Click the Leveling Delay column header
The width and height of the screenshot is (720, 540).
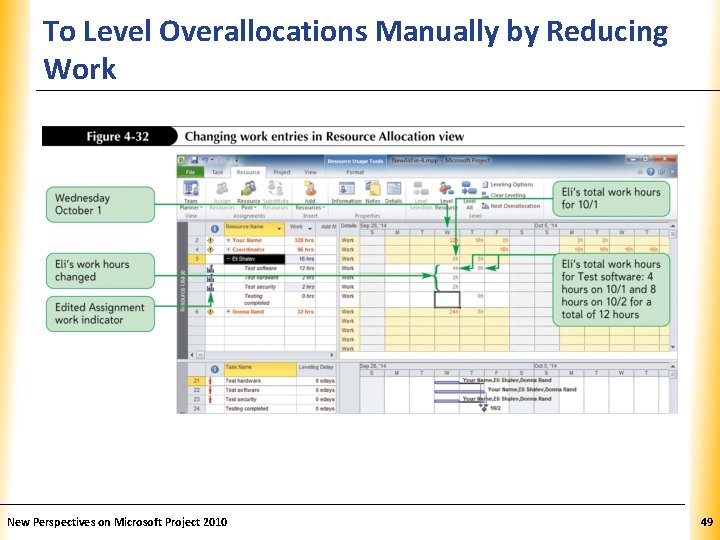(x=316, y=367)
